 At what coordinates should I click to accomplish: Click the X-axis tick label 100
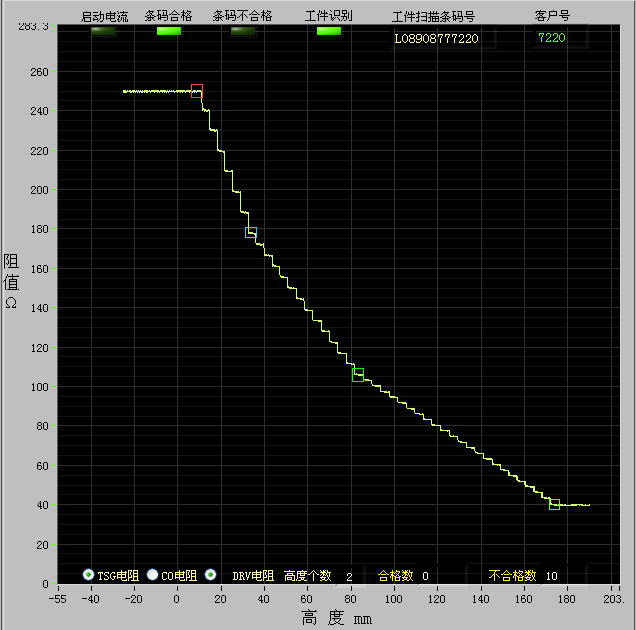pyautogui.click(x=393, y=599)
